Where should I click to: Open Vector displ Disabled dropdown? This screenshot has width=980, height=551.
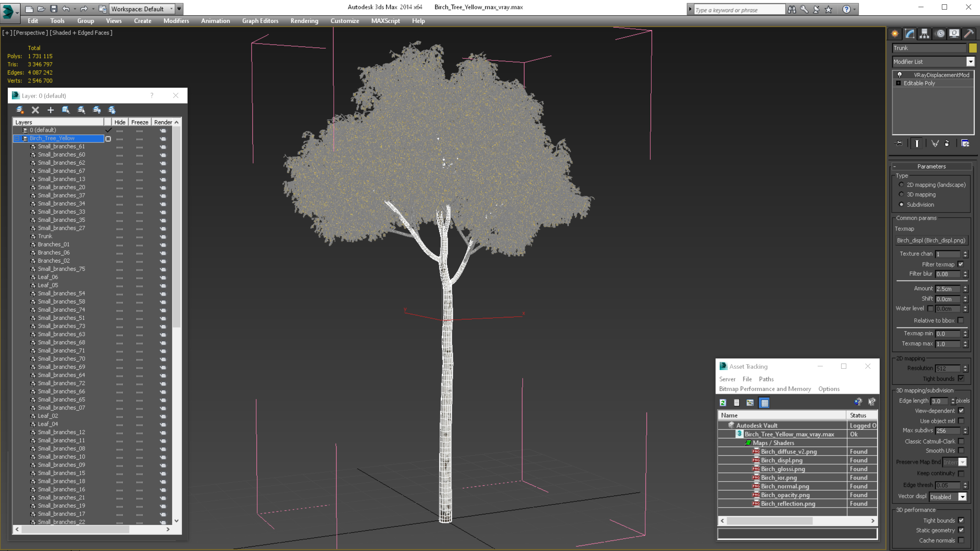pos(962,497)
